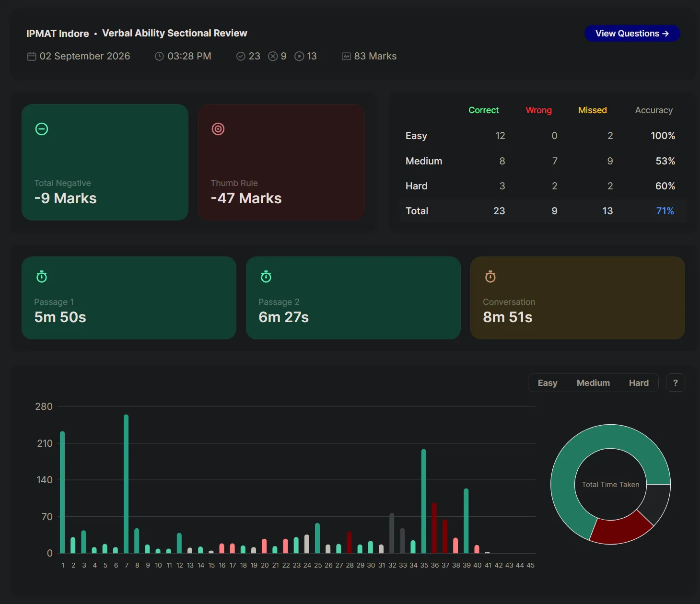Click the wrong answers cross icon

click(273, 57)
